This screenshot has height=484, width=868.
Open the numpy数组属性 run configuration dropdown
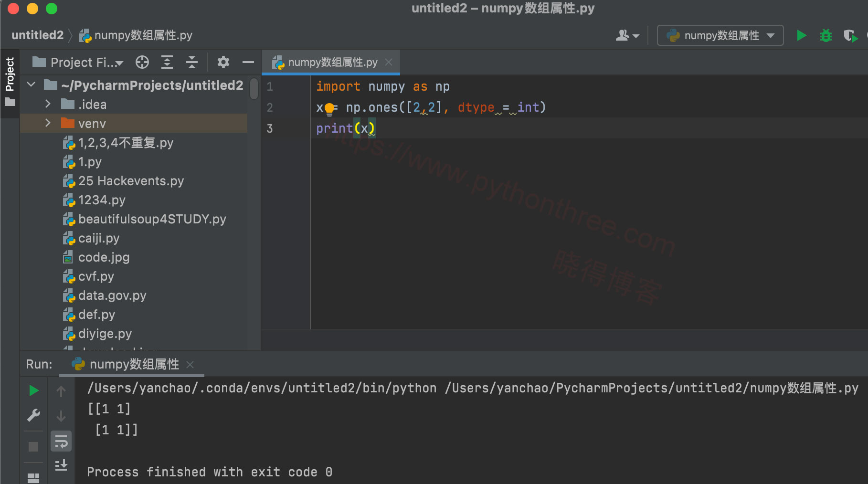coord(720,35)
